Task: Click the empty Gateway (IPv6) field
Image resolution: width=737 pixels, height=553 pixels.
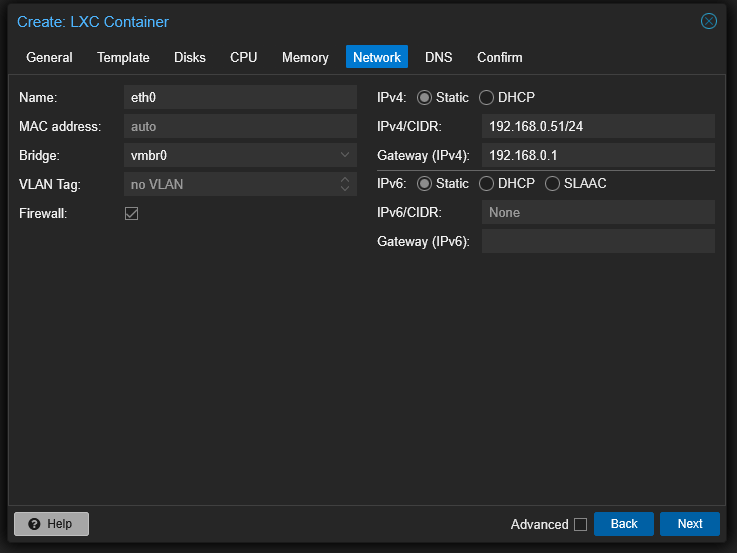Action: pos(598,241)
